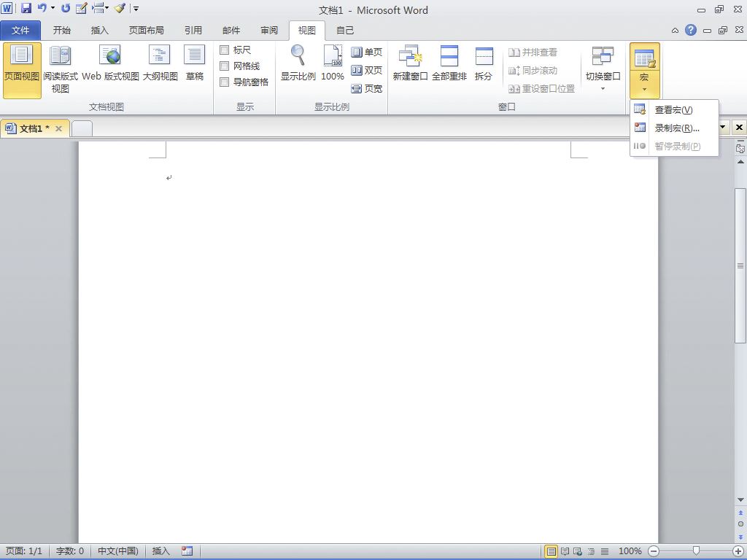Open the 自己 custom tab
Image resolution: width=747 pixels, height=560 pixels.
point(345,31)
